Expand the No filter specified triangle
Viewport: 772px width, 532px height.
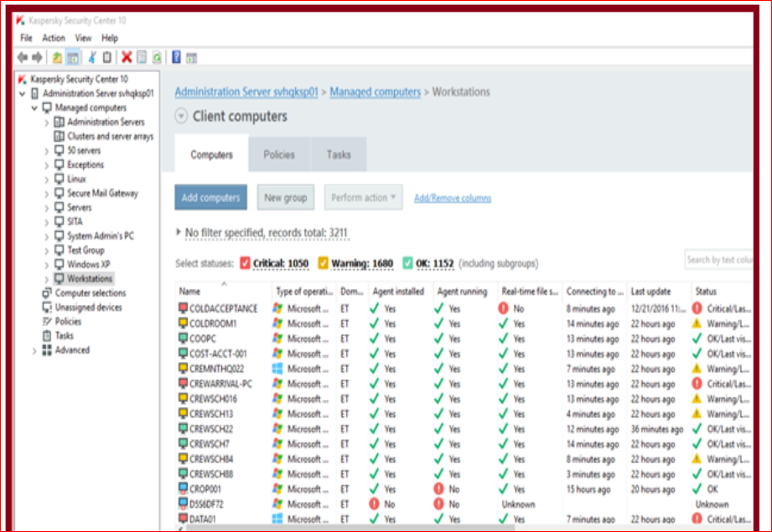[179, 232]
